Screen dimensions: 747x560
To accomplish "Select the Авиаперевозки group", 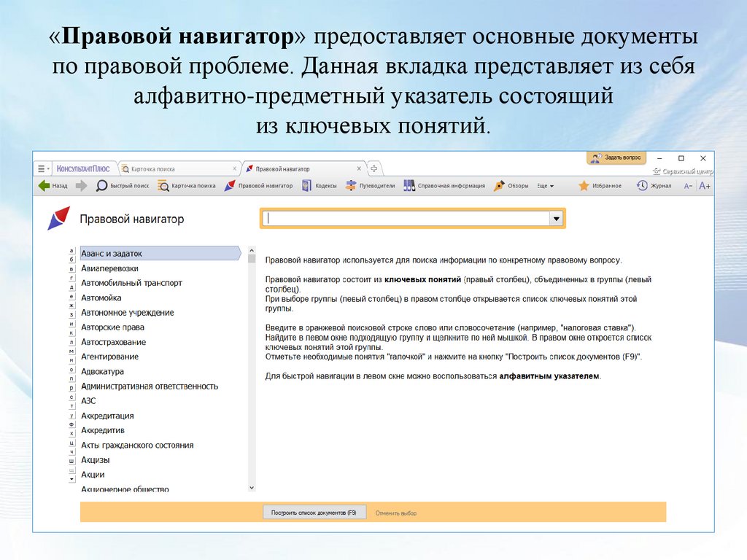I will [109, 268].
